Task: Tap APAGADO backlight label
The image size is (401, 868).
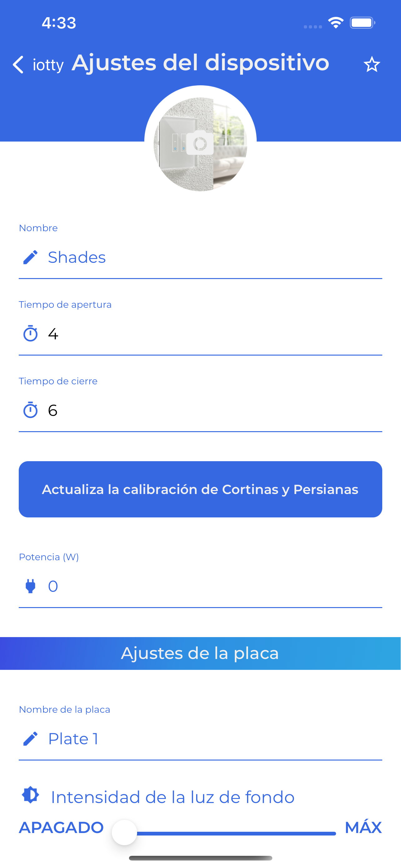Action: point(61,828)
